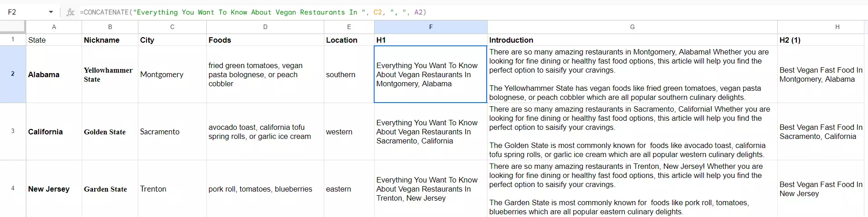Screen dimensions: 868x217
Task: Click the Name box showing F2
Action: 25,12
